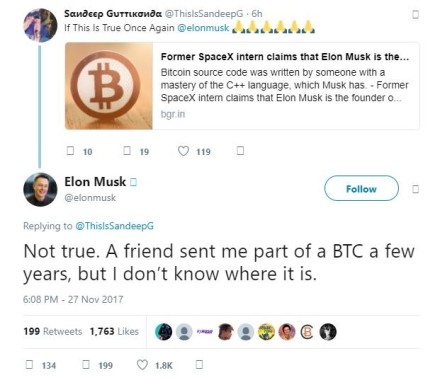Screen dimensions: 440x380
Task: Like Sandeep's tweet with 119 likes
Action: pos(183,151)
